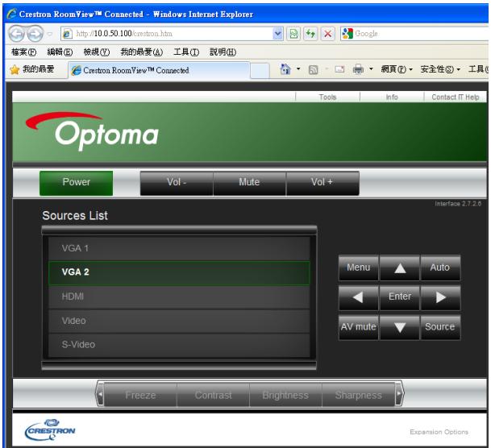This screenshot has height=448, width=491.
Task: Toggle the Mute button
Action: (249, 184)
